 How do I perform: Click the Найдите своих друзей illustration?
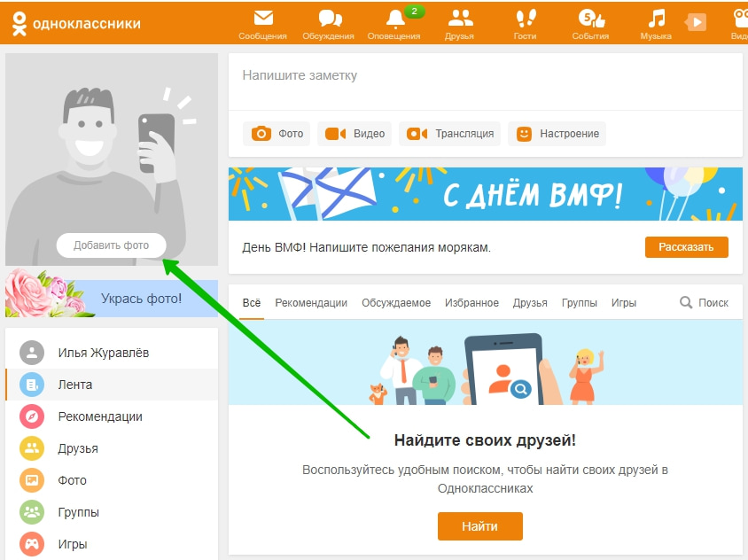tap(486, 362)
